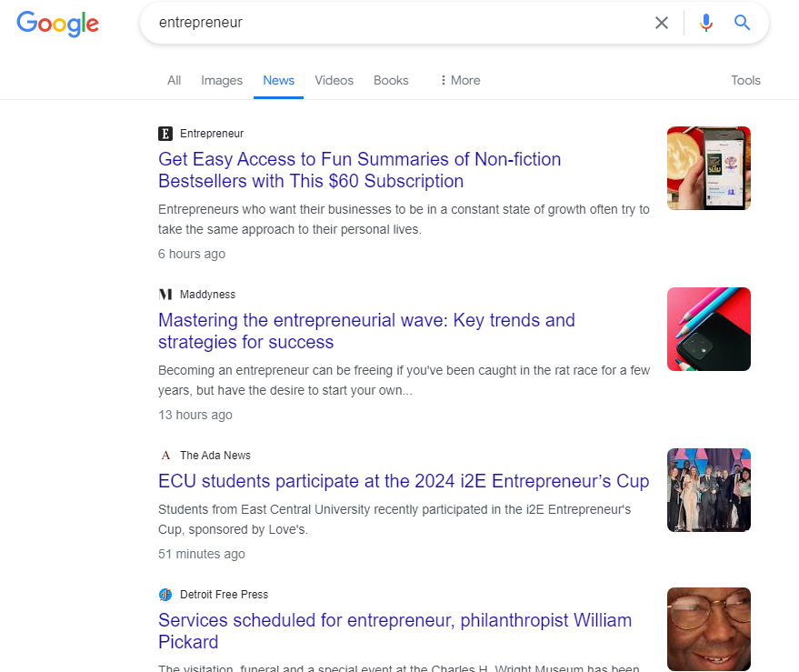Click the '13 hours ago' timestamp
Viewport: 799px width, 672px height.
195,415
